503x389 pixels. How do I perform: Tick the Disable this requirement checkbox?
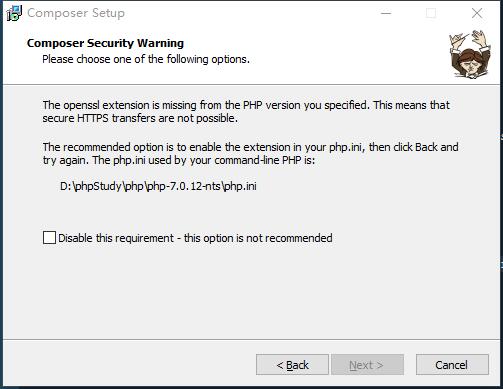click(49, 238)
